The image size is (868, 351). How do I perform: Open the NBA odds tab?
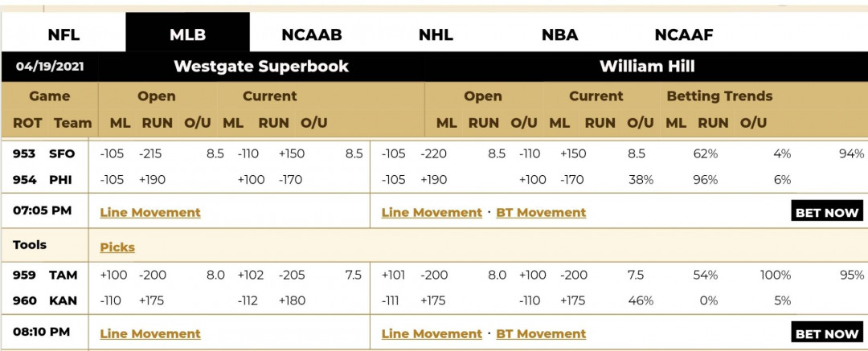point(559,35)
